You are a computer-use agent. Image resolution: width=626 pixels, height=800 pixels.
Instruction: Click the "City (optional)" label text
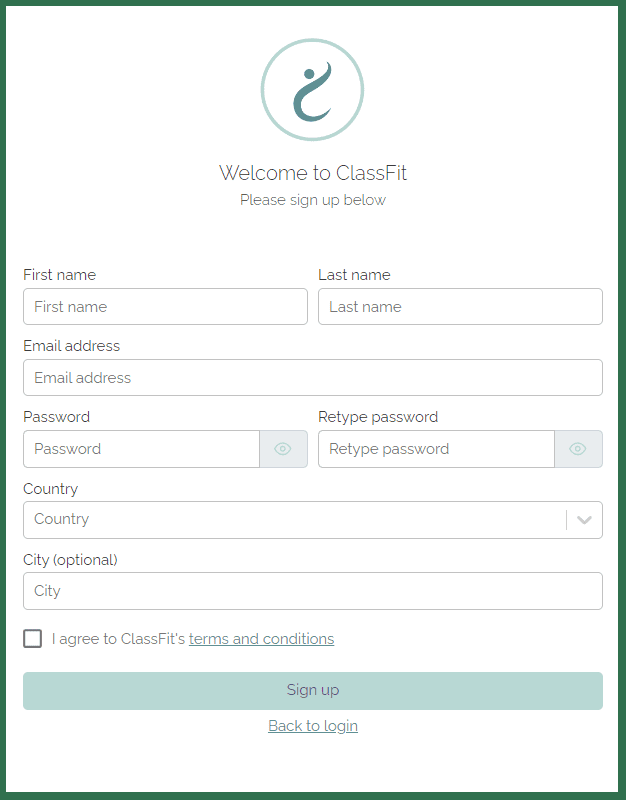pos(70,560)
